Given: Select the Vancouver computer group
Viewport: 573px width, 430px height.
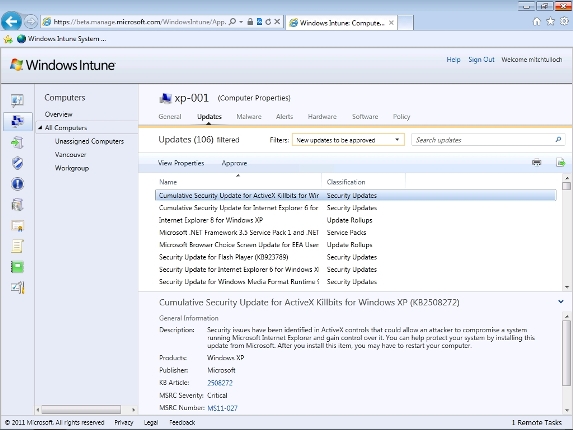Looking at the screenshot, I should pos(71,155).
